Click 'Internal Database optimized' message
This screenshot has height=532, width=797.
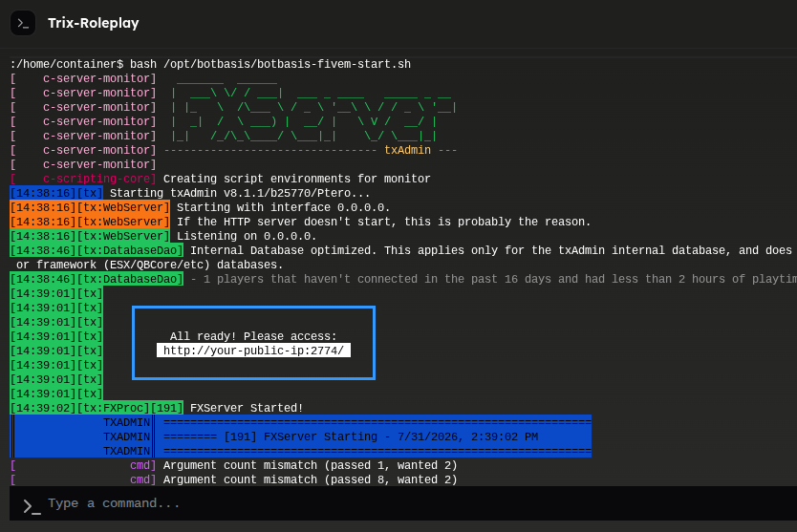point(491,250)
